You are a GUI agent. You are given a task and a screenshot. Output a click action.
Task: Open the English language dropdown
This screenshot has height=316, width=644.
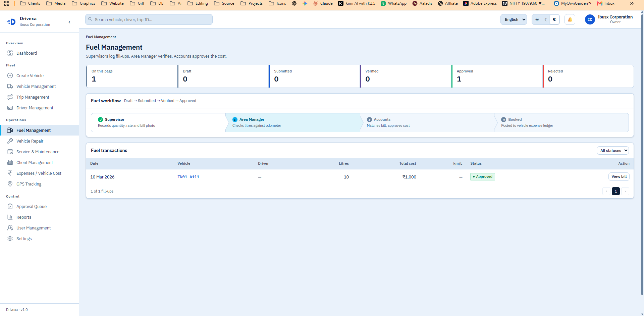tap(514, 19)
